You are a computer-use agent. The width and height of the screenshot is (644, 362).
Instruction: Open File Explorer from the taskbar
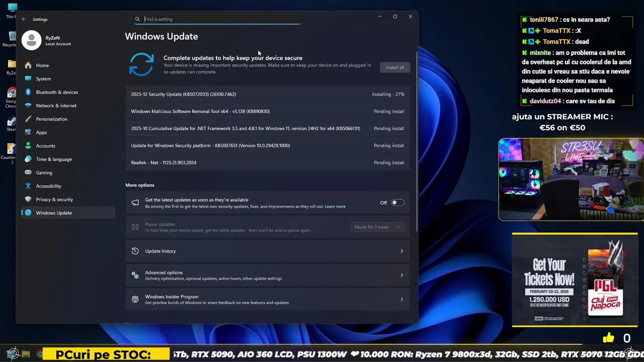[26, 354]
